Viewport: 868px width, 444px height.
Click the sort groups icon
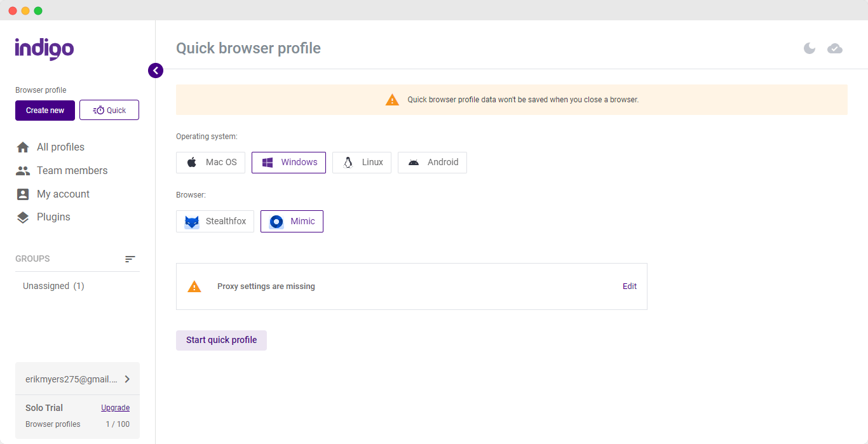(x=130, y=259)
